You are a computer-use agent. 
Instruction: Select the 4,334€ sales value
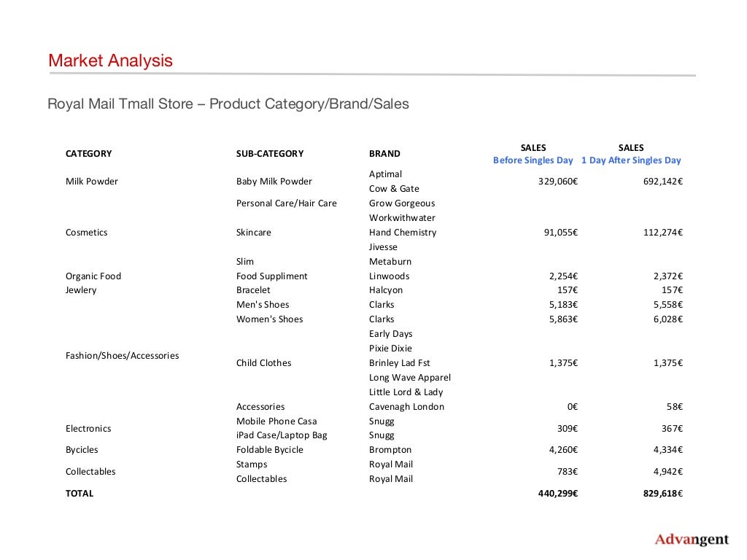point(668,450)
